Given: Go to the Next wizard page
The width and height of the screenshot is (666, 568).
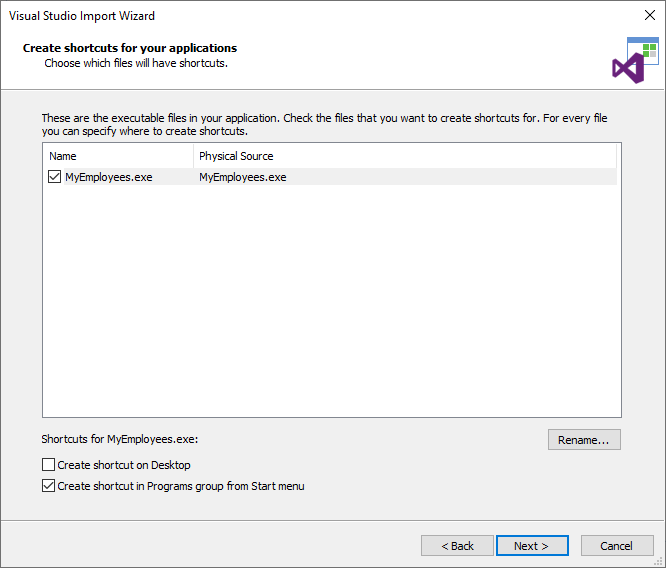Looking at the screenshot, I should tap(532, 545).
